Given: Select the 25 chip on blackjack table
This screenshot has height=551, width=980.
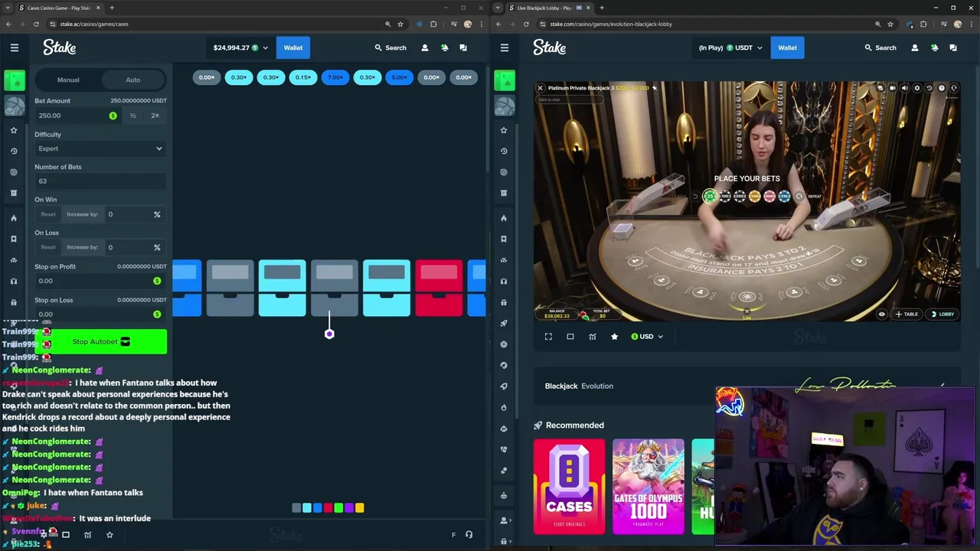Looking at the screenshot, I should click(710, 197).
